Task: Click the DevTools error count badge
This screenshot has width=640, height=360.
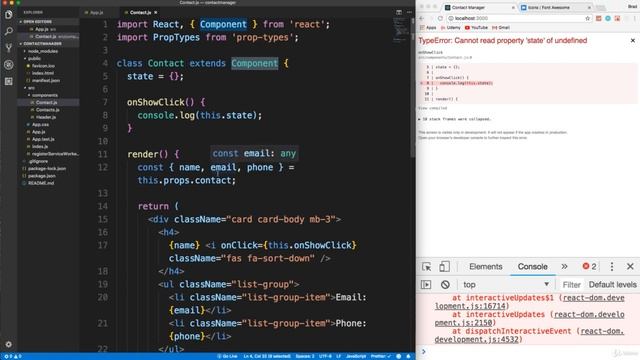Action: click(x=589, y=267)
